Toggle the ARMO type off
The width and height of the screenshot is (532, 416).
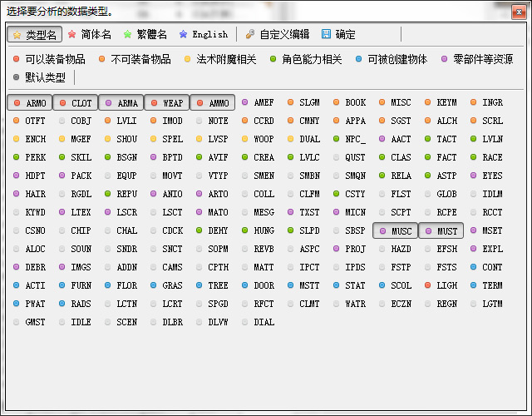tap(30, 102)
